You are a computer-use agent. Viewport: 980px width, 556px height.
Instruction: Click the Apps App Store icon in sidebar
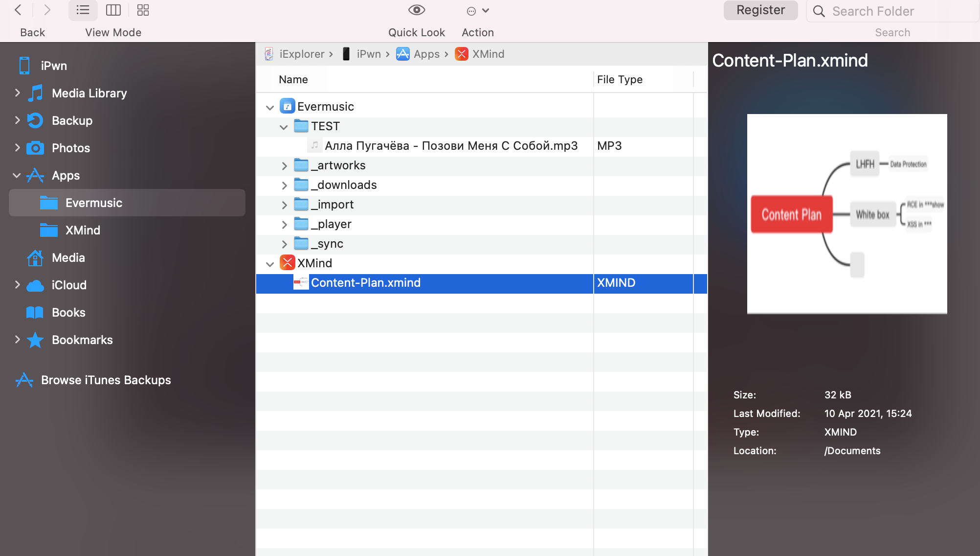click(35, 175)
